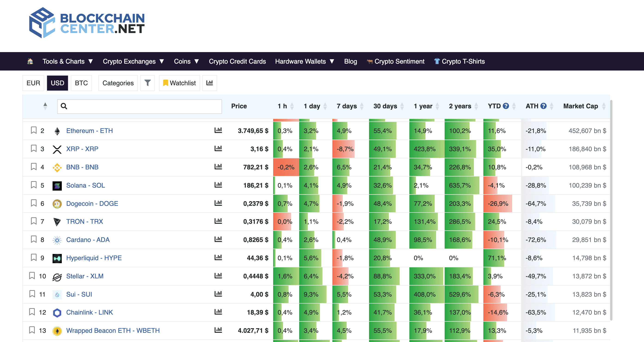Open chart icon for Solana row
644x342 pixels.
[x=218, y=185]
